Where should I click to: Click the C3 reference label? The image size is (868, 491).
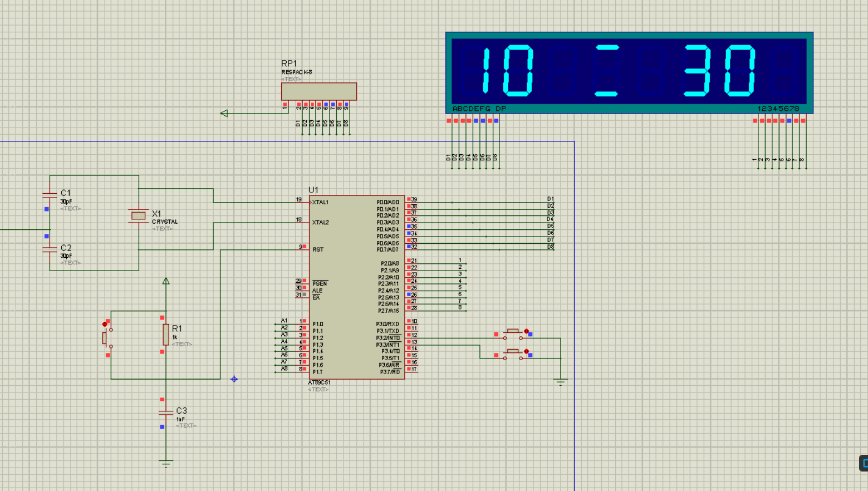(x=182, y=410)
